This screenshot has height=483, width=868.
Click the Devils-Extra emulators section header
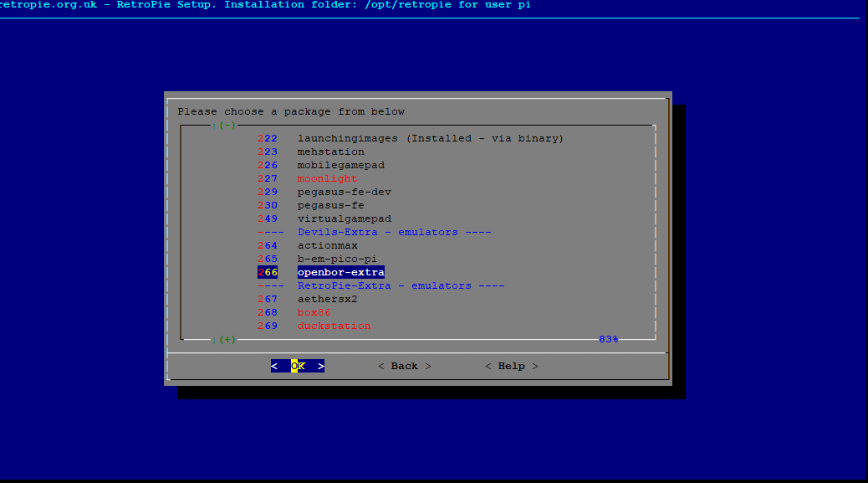click(377, 232)
